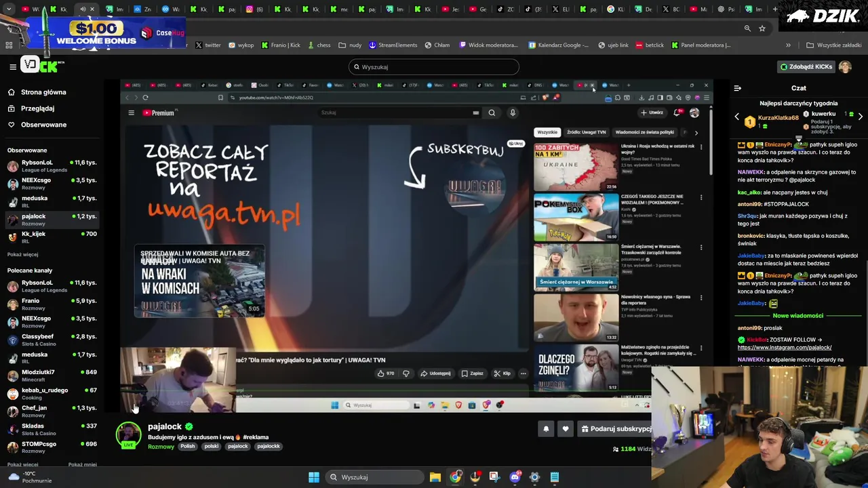Viewport: 868px width, 488px height.
Task: Open Kk_kijek channel in Obserwowane
Action: pos(51,237)
